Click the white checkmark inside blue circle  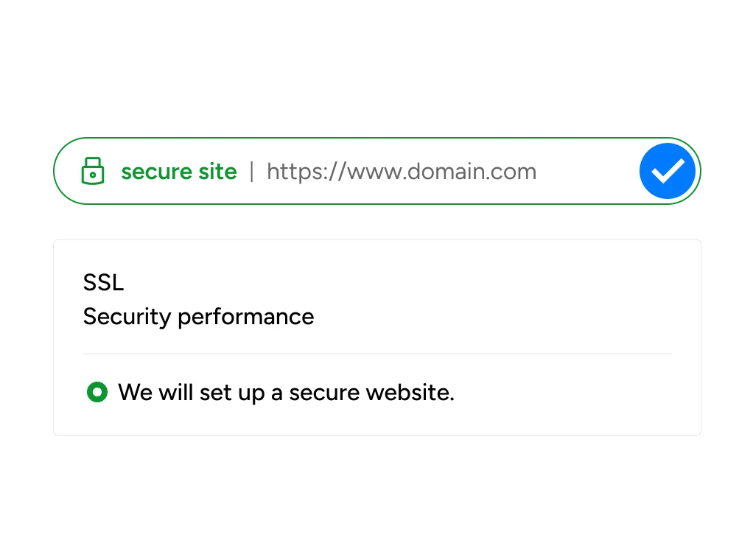tap(668, 171)
